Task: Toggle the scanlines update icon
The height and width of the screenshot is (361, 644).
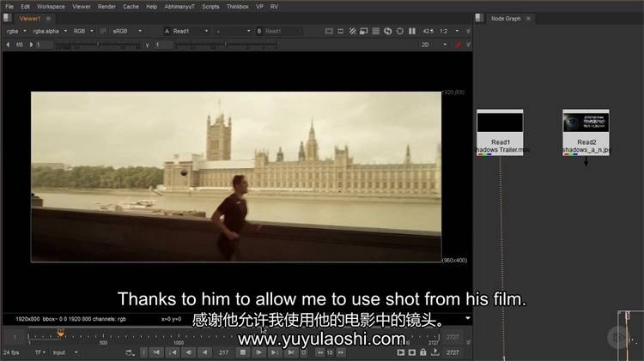Action: pos(376,31)
